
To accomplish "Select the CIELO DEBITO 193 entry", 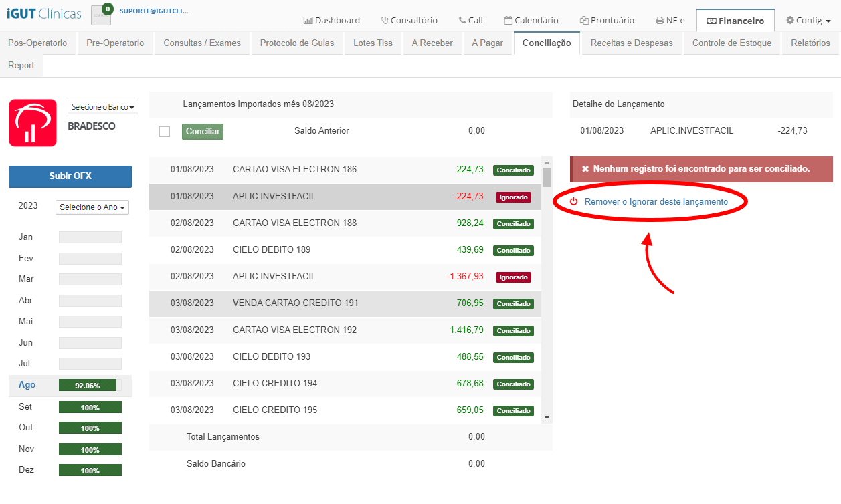I will pos(345,357).
